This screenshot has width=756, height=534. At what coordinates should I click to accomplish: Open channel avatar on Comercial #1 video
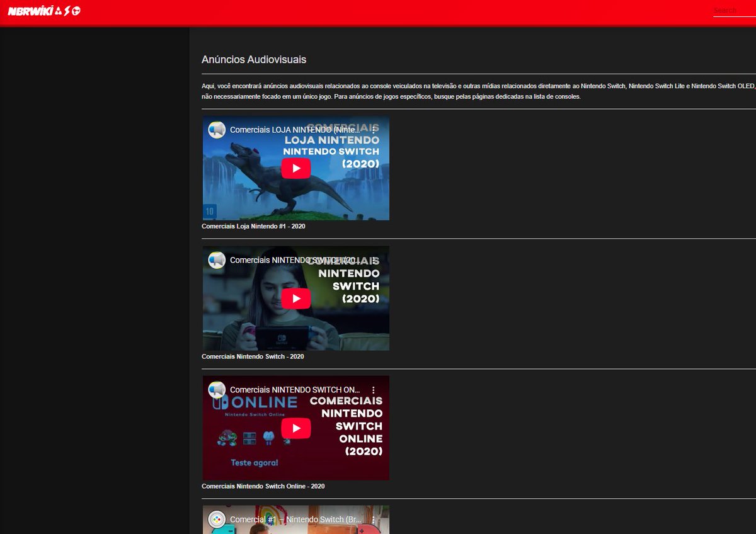217,520
